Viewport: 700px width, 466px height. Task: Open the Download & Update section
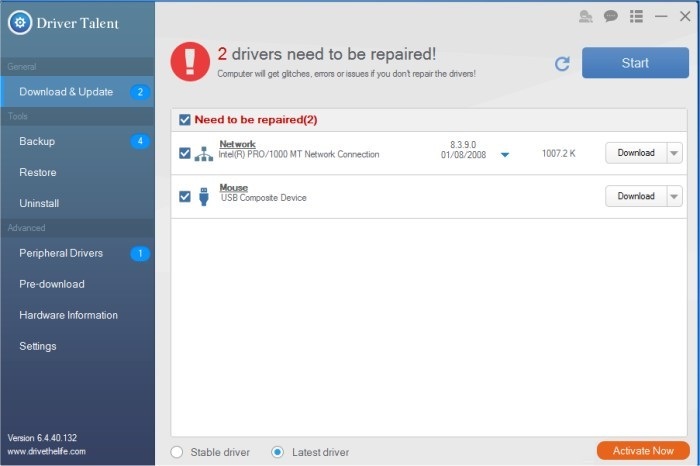[77, 92]
